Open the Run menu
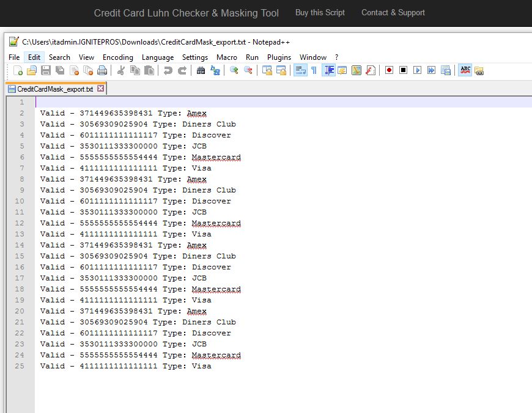This screenshot has height=413, width=532. tap(252, 57)
